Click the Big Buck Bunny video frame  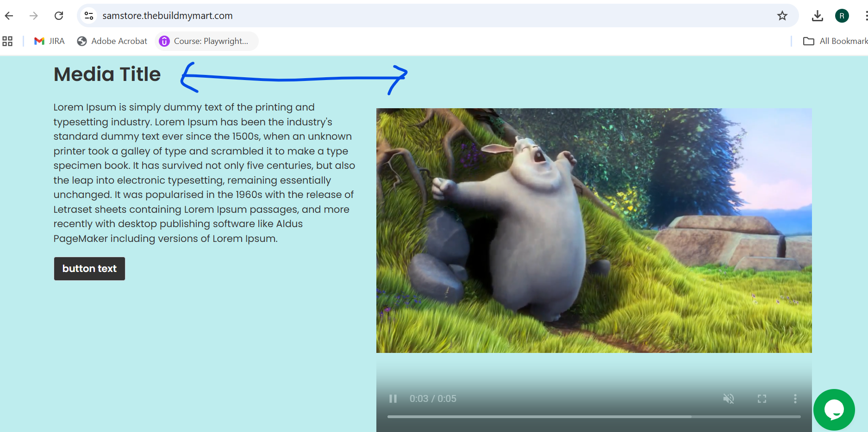tap(594, 230)
